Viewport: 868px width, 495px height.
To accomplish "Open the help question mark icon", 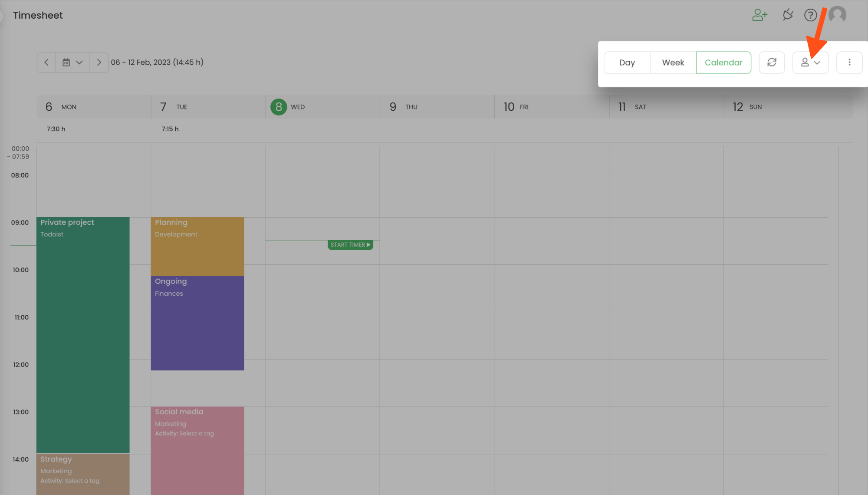I will click(x=810, y=15).
